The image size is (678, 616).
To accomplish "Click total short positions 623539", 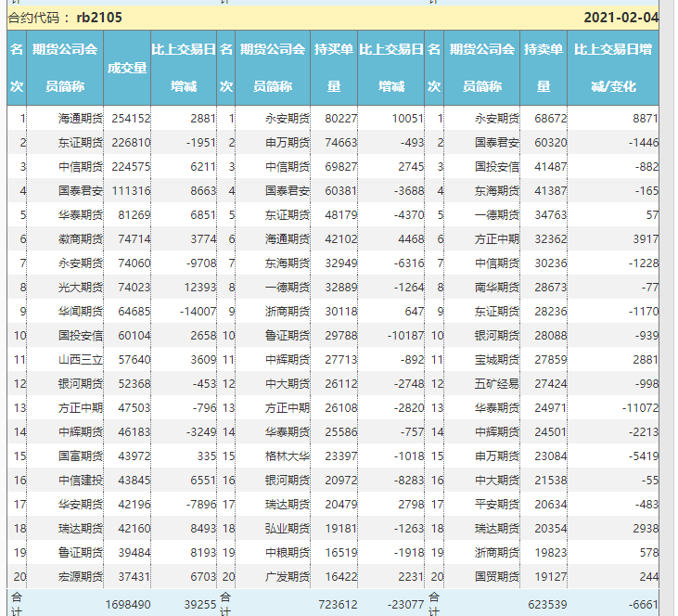I will coord(547,605).
